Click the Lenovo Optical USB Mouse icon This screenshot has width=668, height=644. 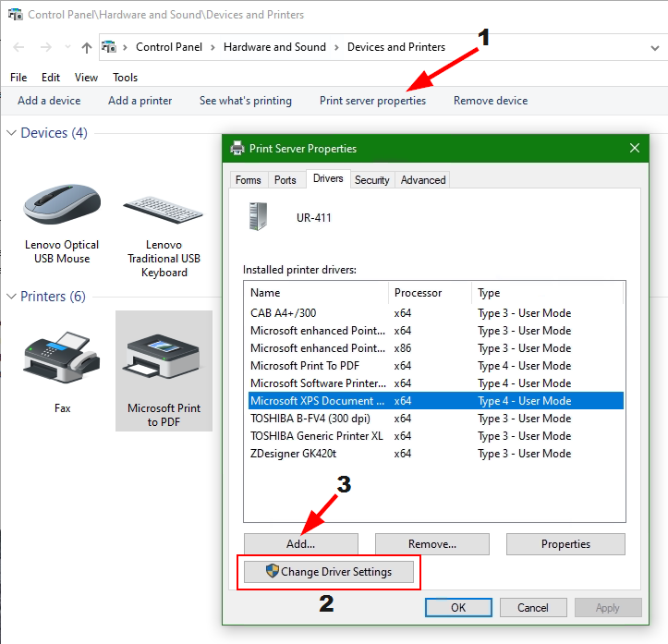[x=62, y=200]
